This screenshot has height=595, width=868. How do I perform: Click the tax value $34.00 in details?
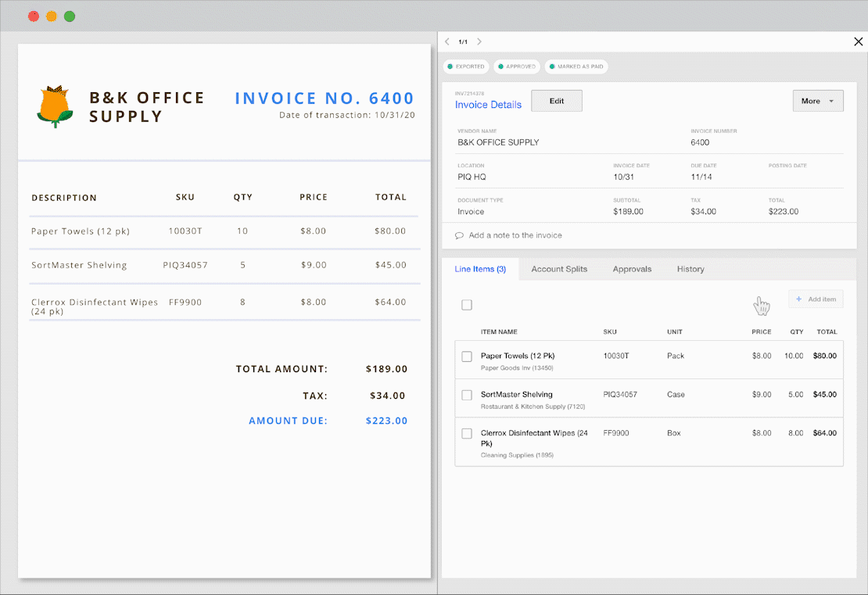point(704,211)
